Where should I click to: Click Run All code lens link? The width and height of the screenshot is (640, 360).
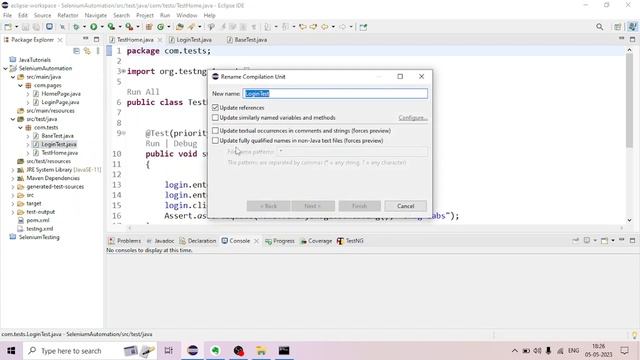click(x=143, y=92)
